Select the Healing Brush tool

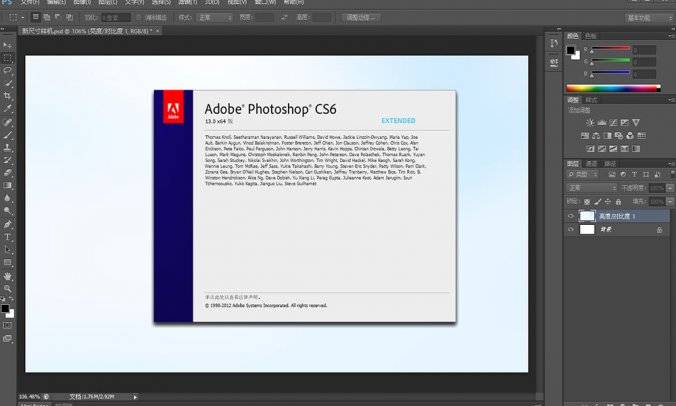(7, 122)
